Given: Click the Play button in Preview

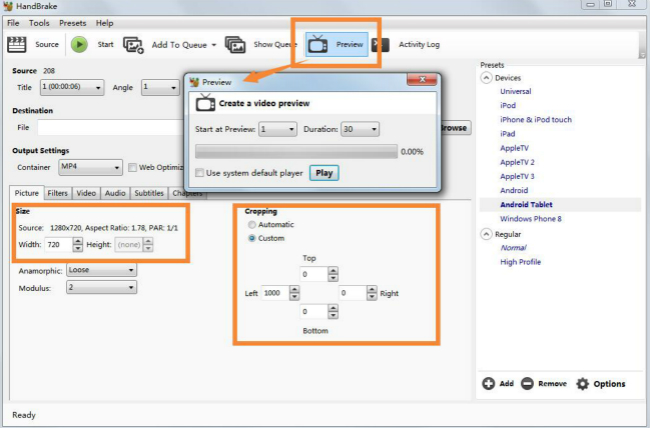Looking at the screenshot, I should tap(324, 173).
